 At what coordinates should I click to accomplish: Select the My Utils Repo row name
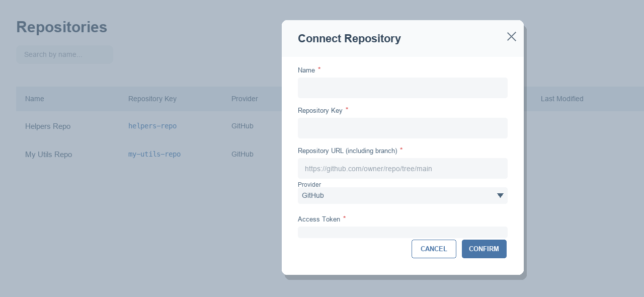pyautogui.click(x=48, y=155)
